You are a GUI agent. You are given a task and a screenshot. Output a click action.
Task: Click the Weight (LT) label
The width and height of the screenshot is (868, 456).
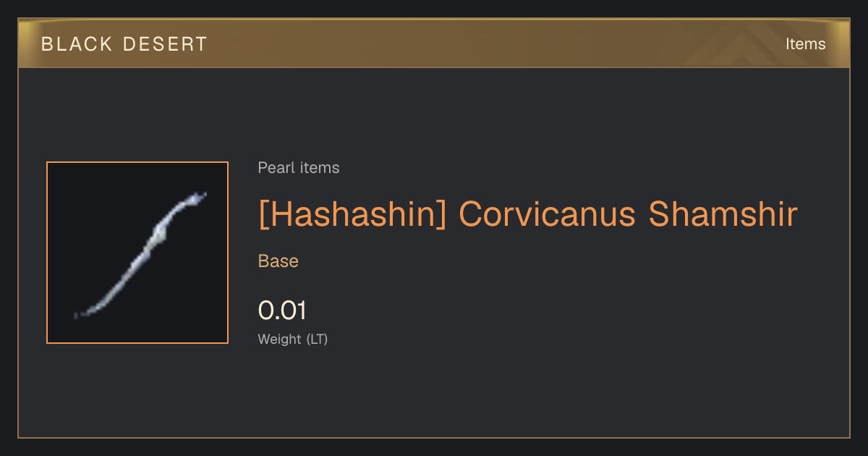(x=293, y=339)
